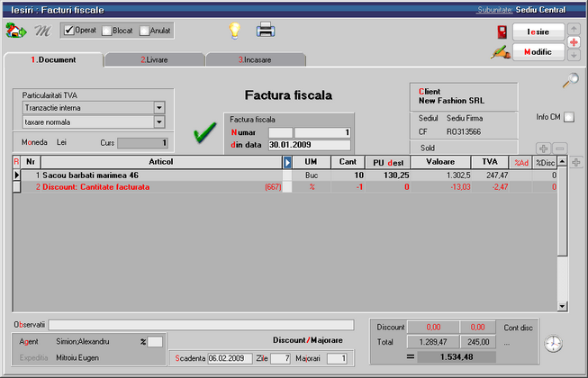Select the Discount: Cantitate facturata row
Image resolution: width=588 pixels, height=378 pixels.
285,187
